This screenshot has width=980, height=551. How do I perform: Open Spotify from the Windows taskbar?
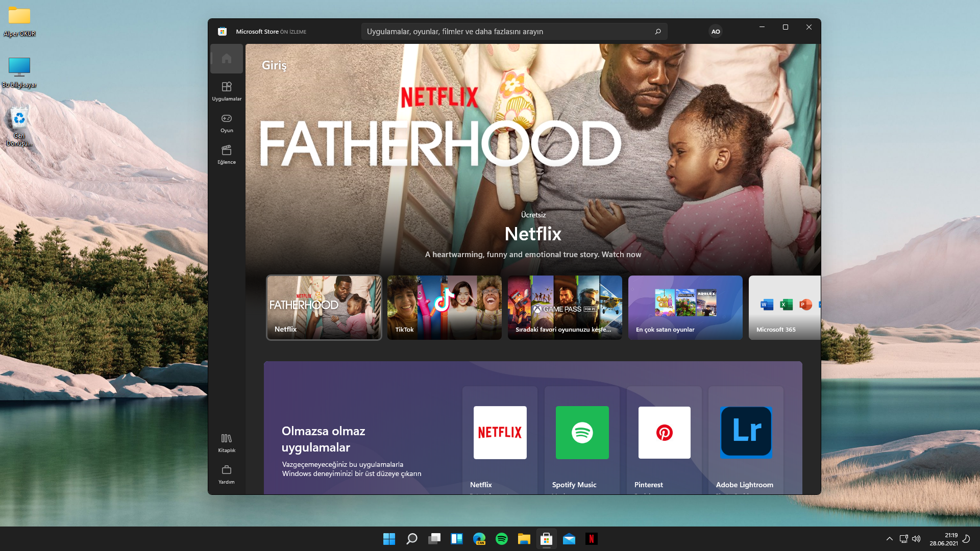[x=502, y=539]
